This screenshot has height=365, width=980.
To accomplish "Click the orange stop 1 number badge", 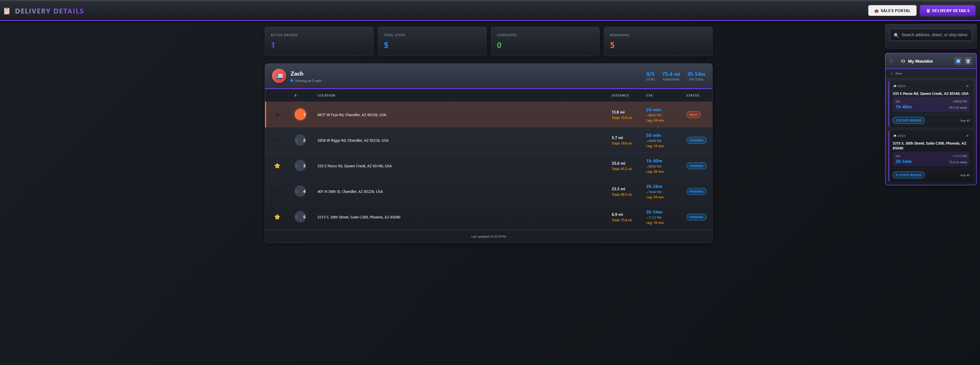I will [x=300, y=115].
